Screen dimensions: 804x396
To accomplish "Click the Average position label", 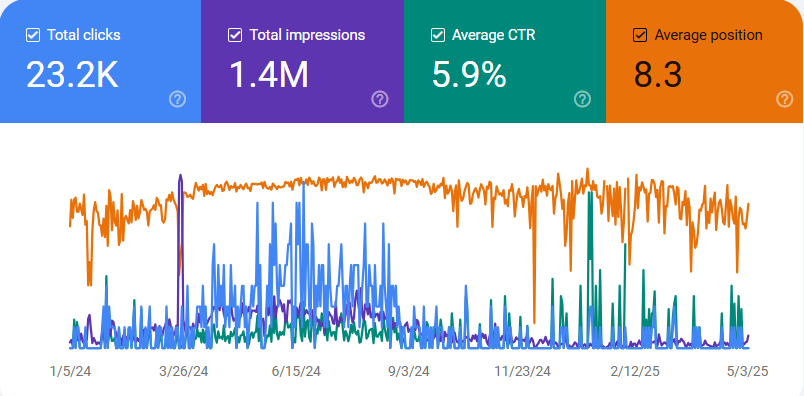I will 709,35.
